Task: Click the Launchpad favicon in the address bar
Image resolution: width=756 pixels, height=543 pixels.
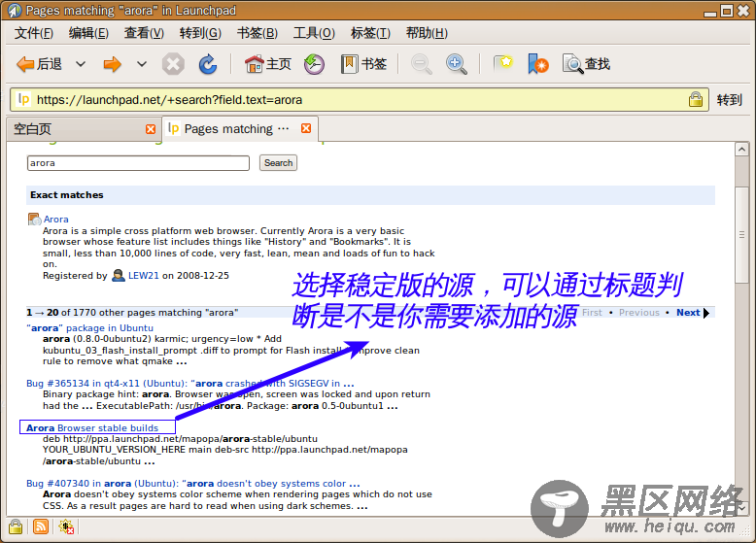Action: pos(23,99)
